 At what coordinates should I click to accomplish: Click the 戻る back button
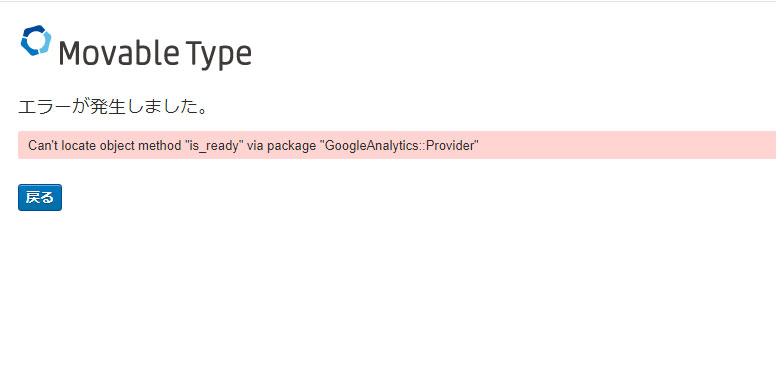click(40, 197)
